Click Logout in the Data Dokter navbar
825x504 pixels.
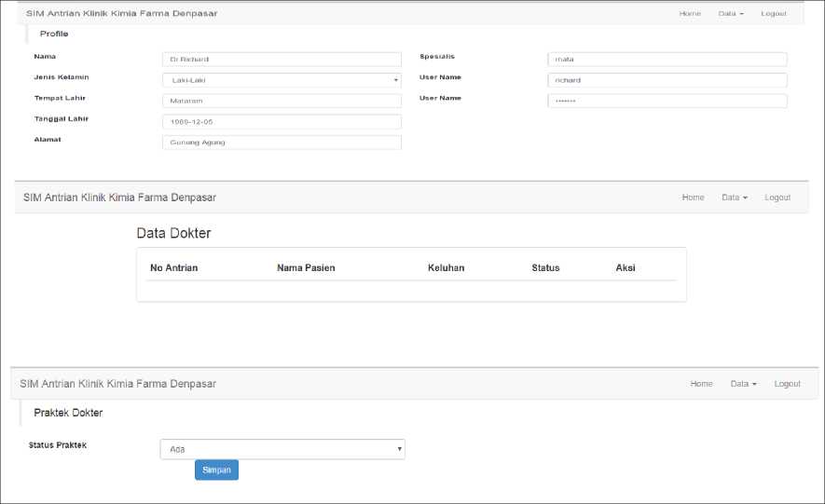click(x=777, y=198)
